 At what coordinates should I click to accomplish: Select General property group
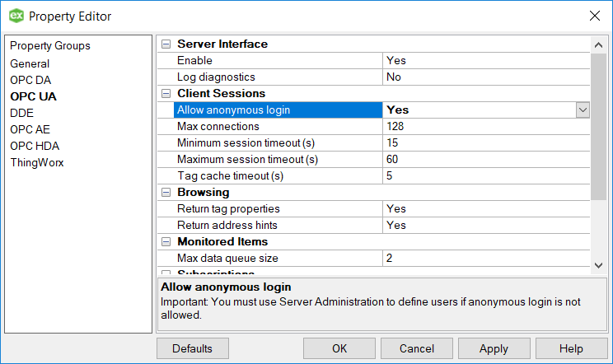pos(30,63)
